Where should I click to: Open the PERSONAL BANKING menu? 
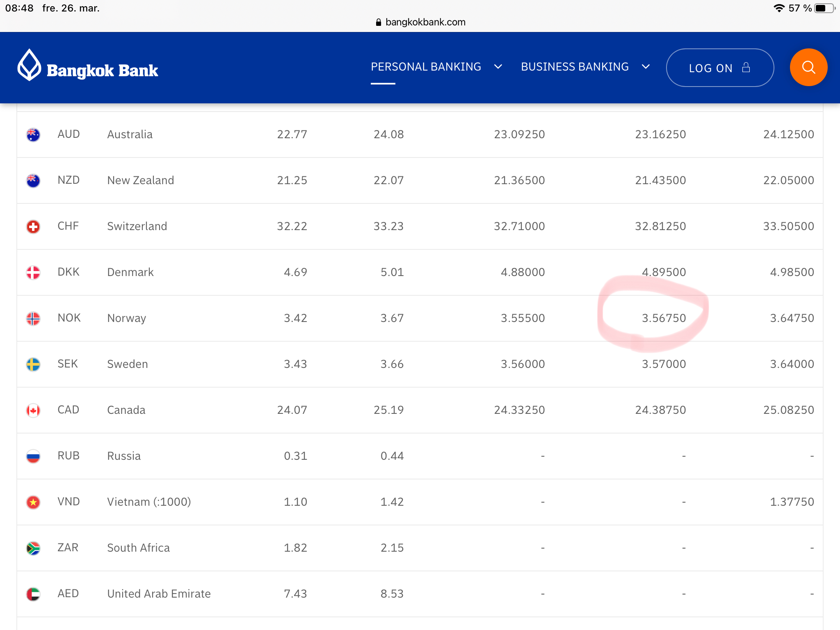tap(426, 67)
